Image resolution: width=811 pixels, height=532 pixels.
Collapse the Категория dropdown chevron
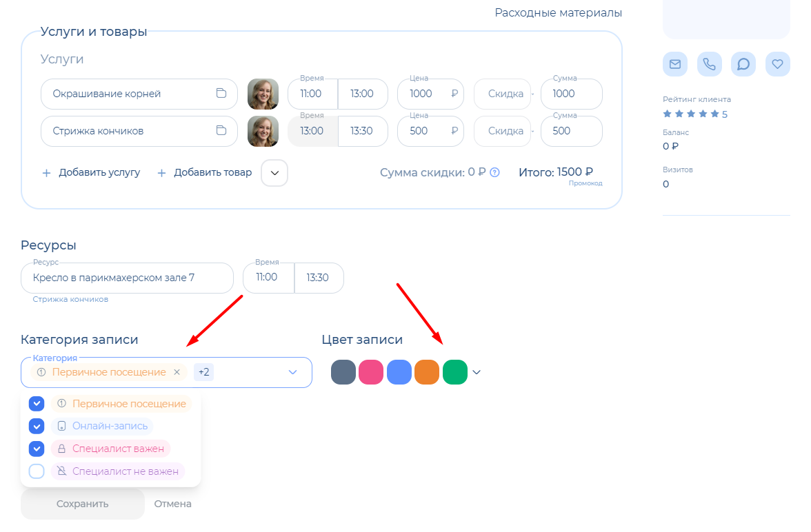pos(292,372)
